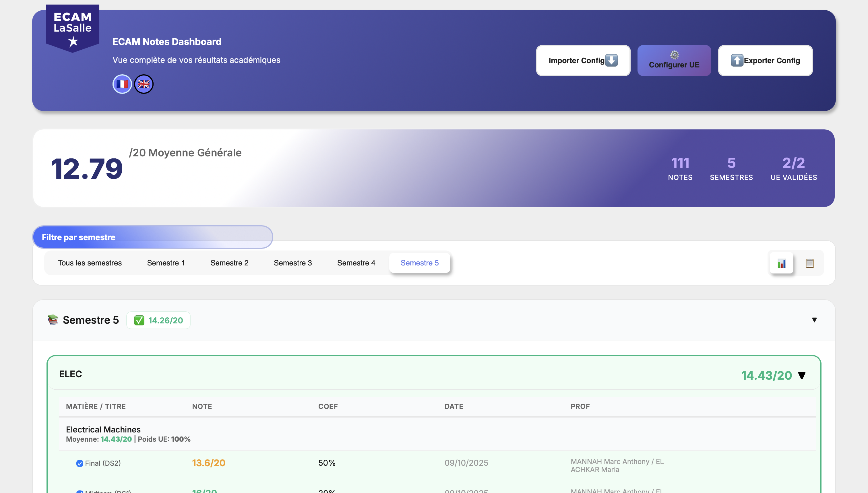Collapse the Semestre 5 section
This screenshot has height=493, width=868.
point(815,320)
